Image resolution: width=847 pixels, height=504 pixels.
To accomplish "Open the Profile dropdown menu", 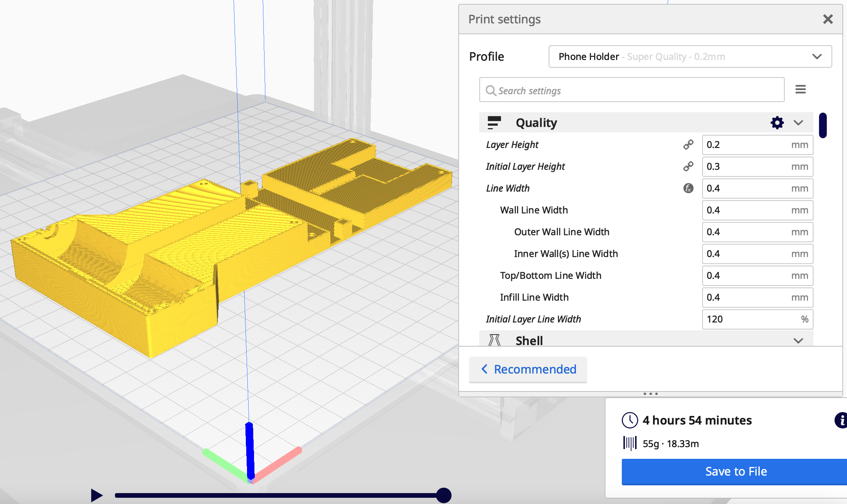I will click(687, 56).
